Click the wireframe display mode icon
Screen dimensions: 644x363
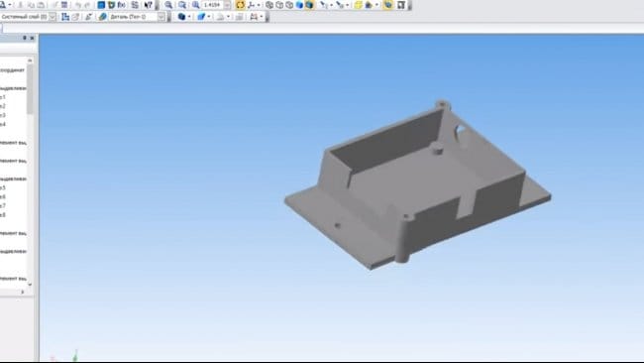[269, 5]
